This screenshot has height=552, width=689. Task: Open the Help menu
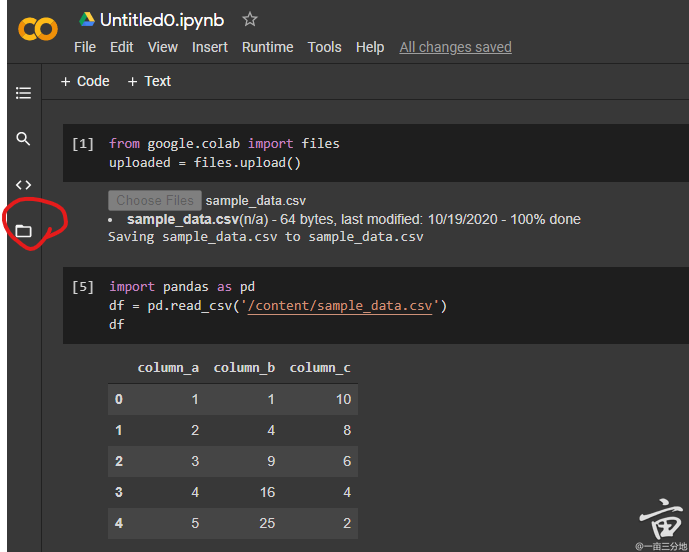370,47
